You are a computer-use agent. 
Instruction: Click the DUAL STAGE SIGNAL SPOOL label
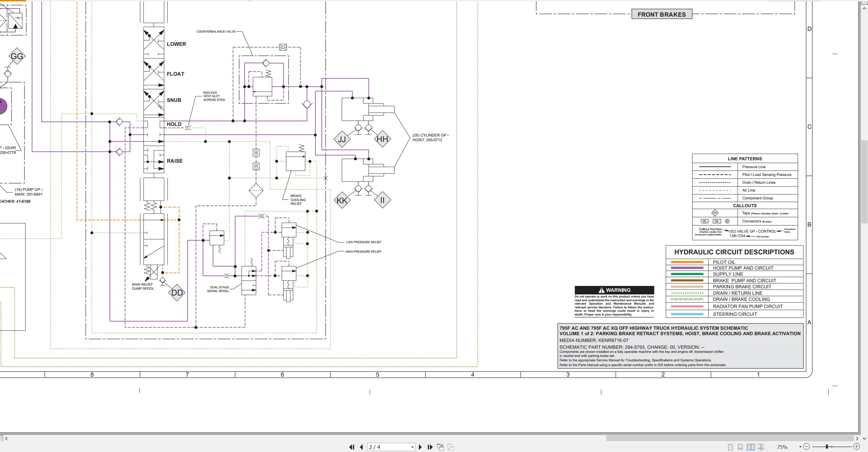click(218, 289)
